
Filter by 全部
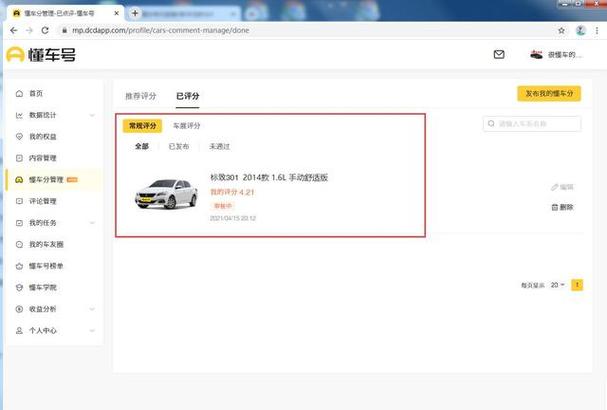(142, 146)
